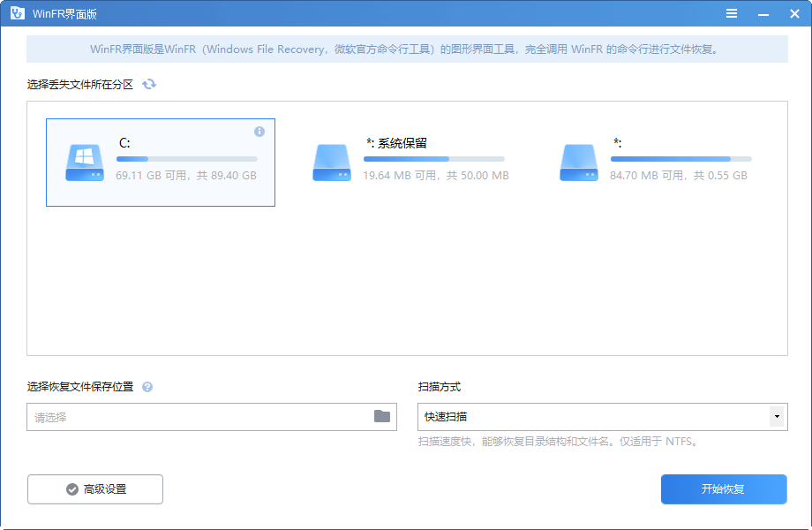Browse for folder with folder icon

point(382,416)
